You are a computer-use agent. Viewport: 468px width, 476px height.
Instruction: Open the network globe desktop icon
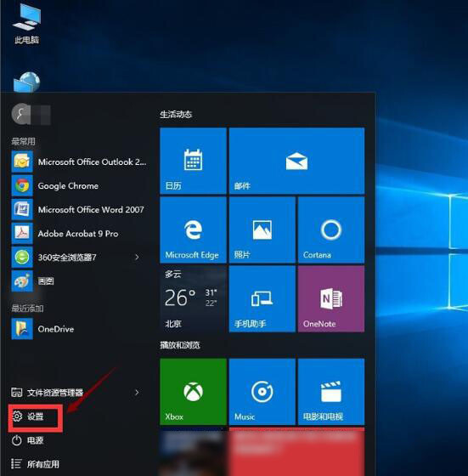click(x=26, y=82)
